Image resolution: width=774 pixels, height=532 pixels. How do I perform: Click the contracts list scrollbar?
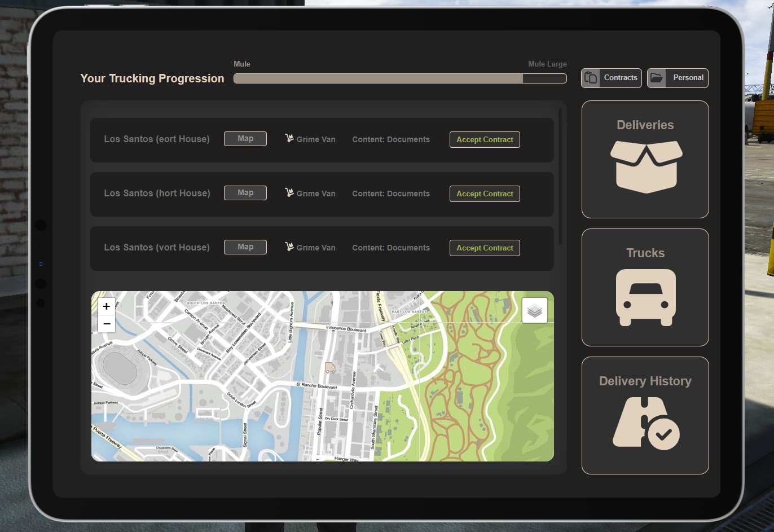point(560,177)
